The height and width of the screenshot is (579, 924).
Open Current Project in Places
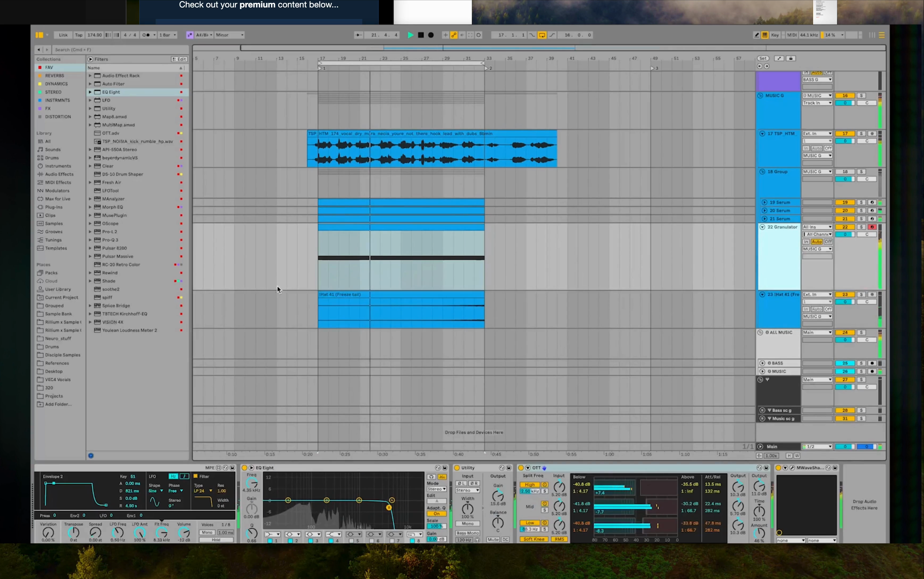61,297
